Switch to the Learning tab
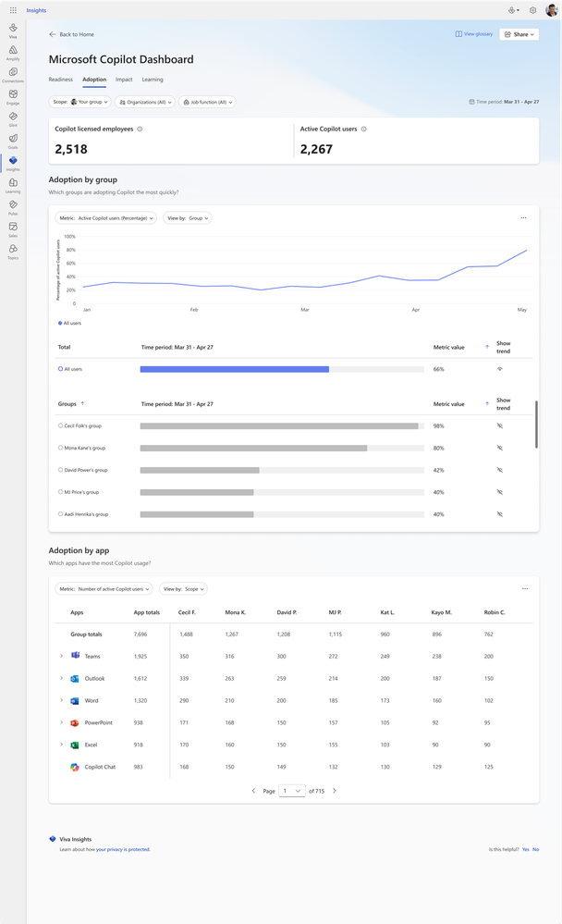 tap(153, 80)
